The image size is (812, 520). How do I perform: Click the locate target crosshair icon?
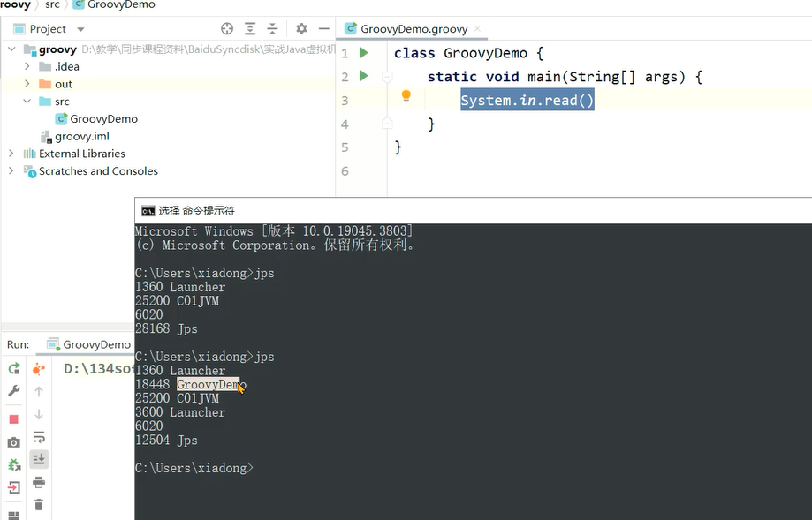click(227, 29)
